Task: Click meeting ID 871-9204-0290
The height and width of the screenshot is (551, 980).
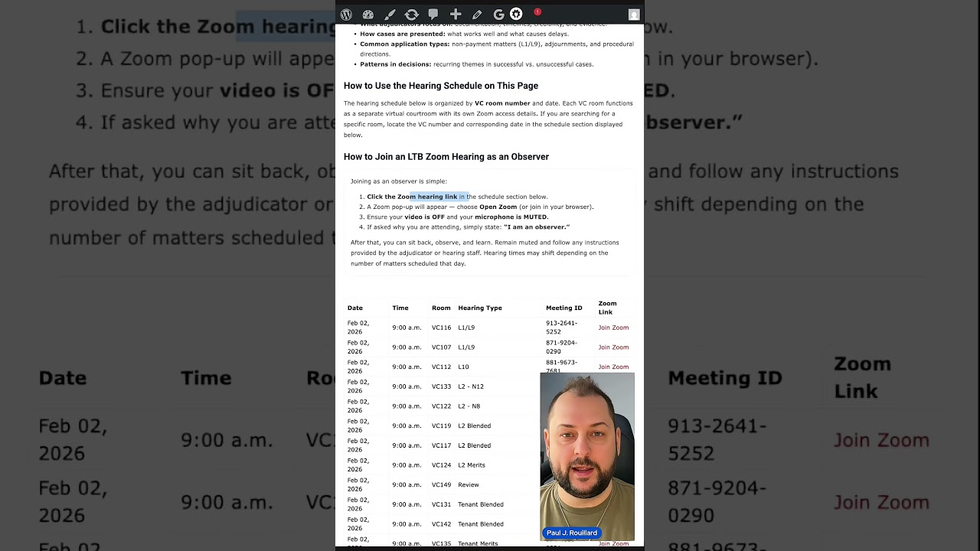Action: tap(562, 347)
